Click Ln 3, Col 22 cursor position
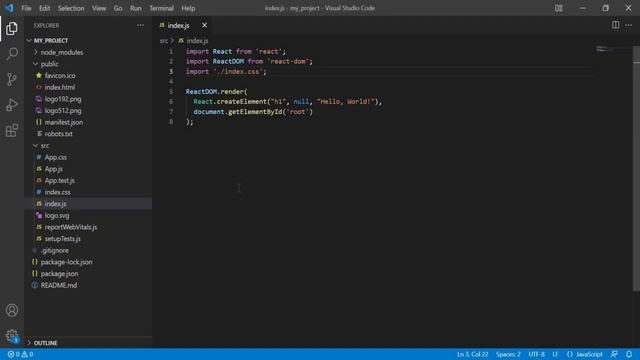The height and width of the screenshot is (360, 640). (472, 354)
